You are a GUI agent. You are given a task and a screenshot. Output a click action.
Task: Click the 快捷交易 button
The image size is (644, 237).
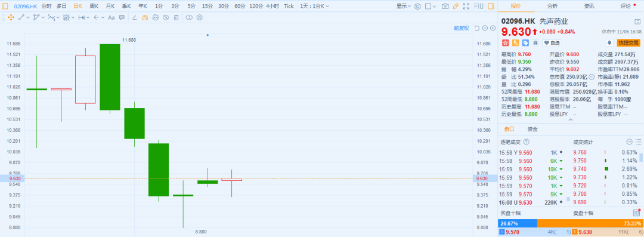pyautogui.click(x=628, y=43)
